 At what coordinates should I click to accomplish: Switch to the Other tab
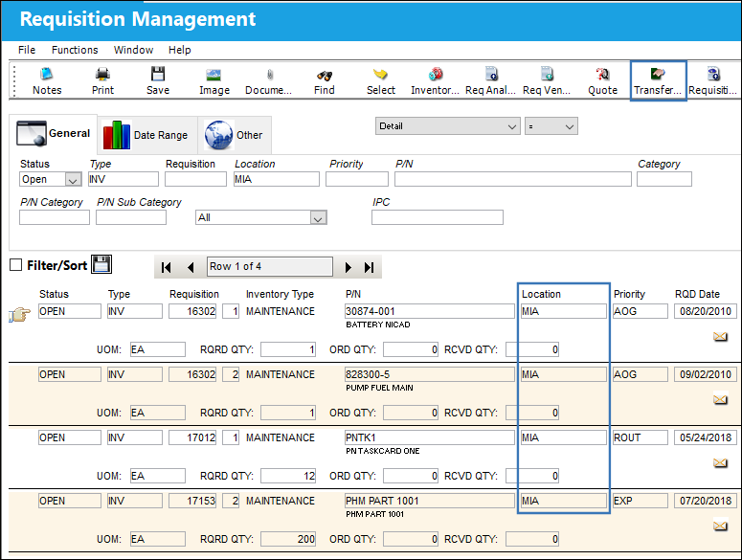coord(235,135)
